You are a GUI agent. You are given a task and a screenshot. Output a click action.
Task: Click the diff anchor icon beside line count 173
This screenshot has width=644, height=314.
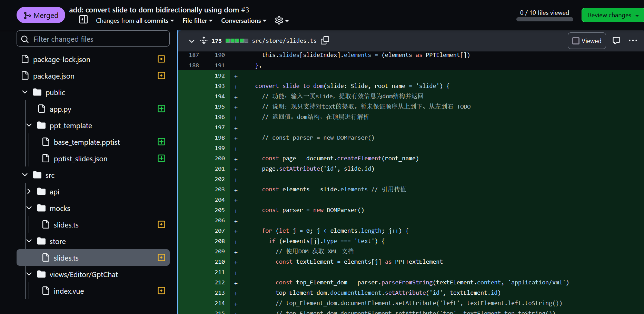pos(204,40)
